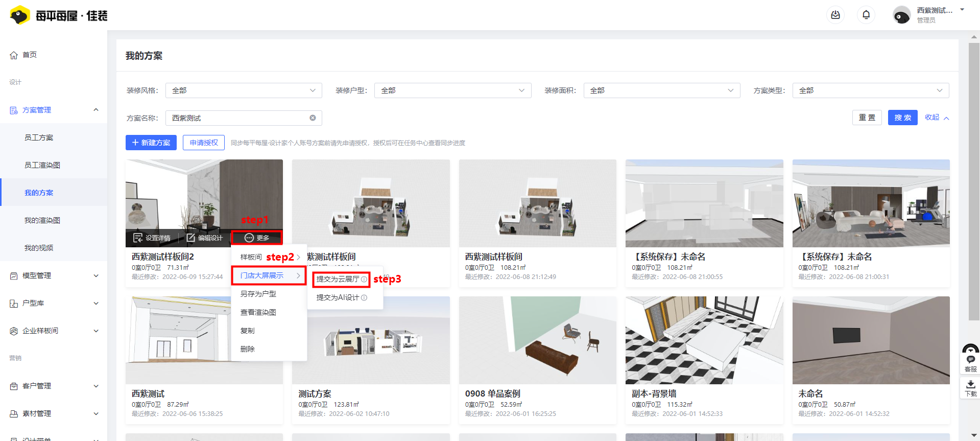Clear the 方案名称 search text
The height and width of the screenshot is (441, 980).
click(x=313, y=118)
